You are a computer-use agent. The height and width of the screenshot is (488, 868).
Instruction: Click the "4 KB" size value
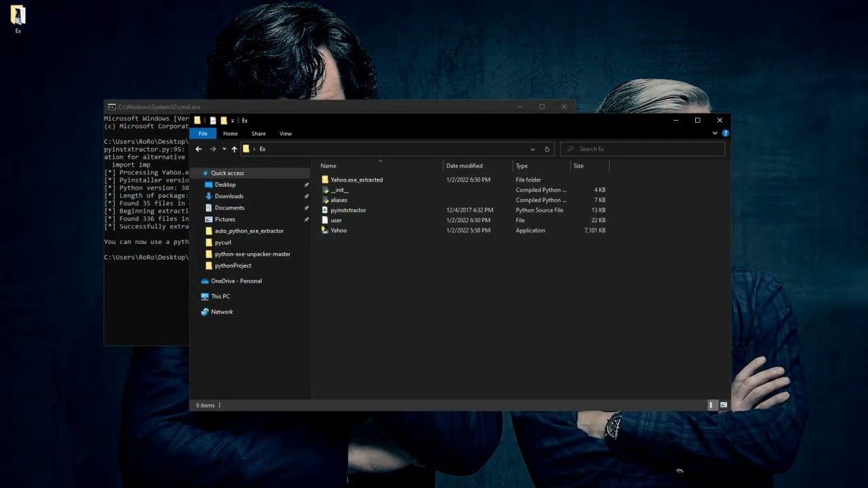(600, 190)
